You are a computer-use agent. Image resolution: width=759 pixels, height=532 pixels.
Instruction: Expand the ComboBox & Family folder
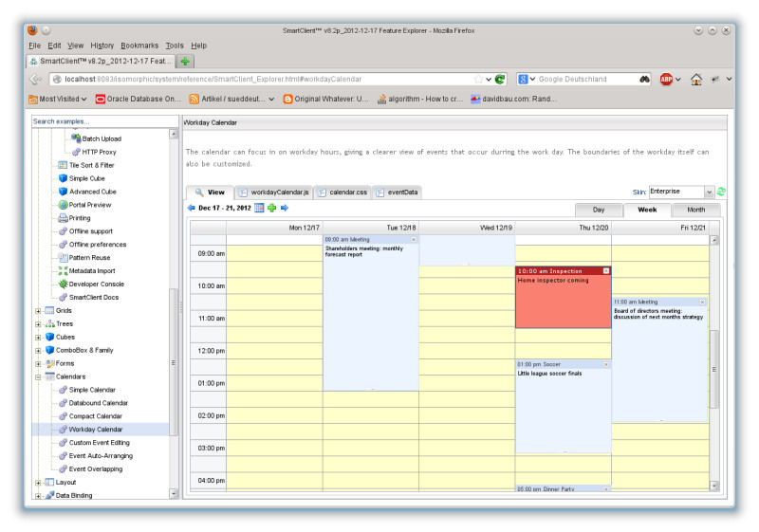38,350
